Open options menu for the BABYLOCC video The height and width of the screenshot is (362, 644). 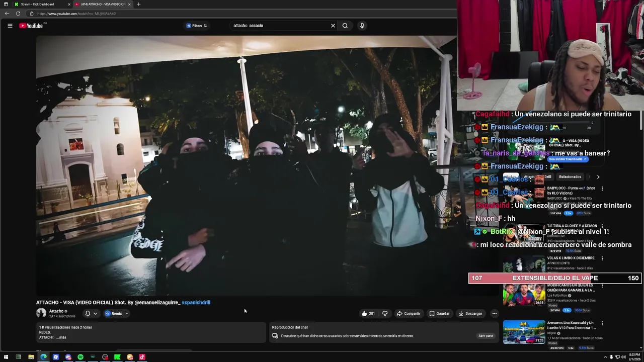(602, 189)
